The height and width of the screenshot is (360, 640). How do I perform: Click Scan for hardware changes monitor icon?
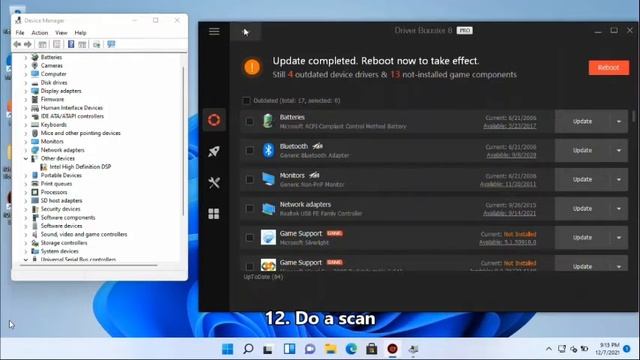(111, 44)
